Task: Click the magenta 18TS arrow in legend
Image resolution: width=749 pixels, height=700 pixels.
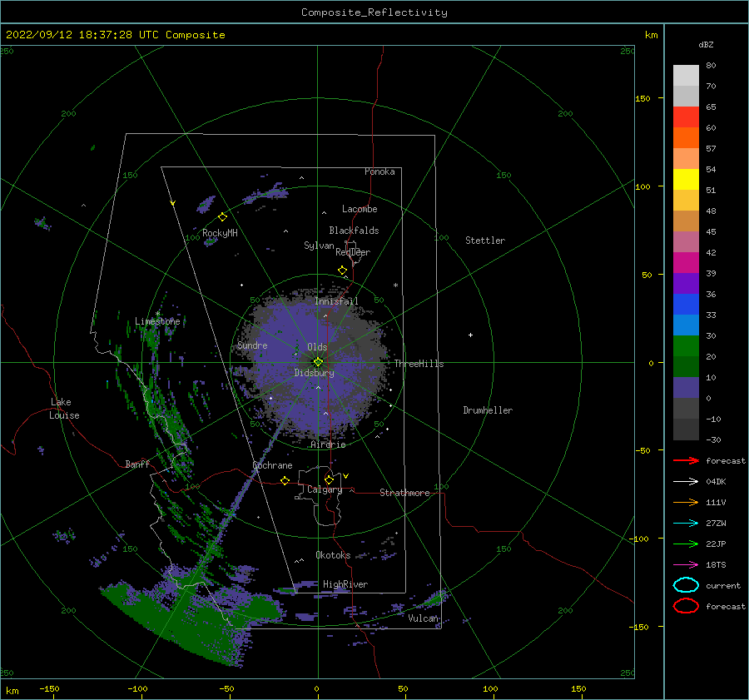Action: (686, 565)
